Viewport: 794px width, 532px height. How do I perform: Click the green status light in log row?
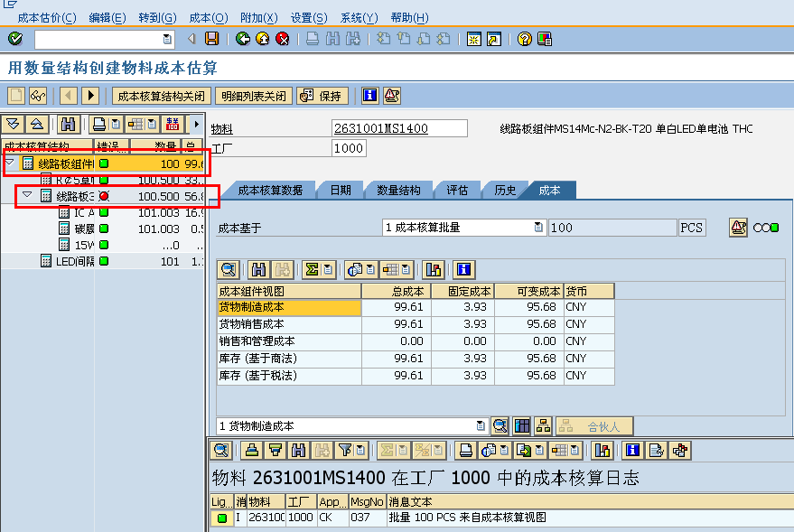pyautogui.click(x=221, y=518)
